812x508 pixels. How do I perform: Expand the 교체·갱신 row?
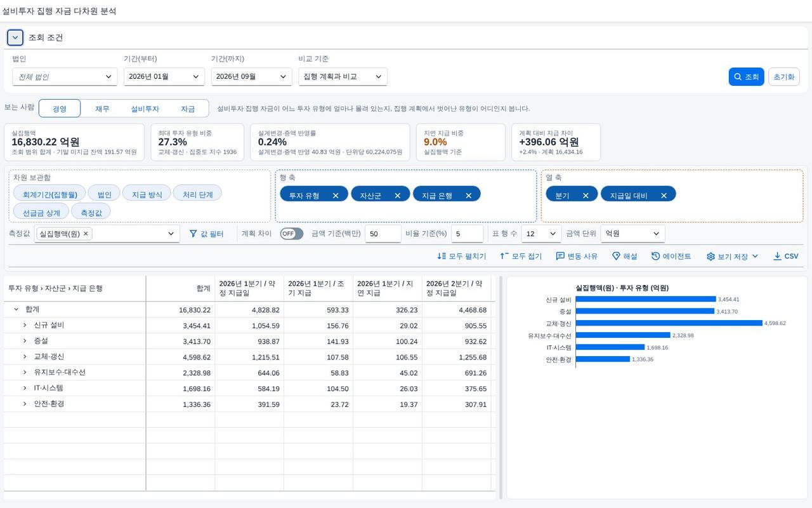[25, 357]
